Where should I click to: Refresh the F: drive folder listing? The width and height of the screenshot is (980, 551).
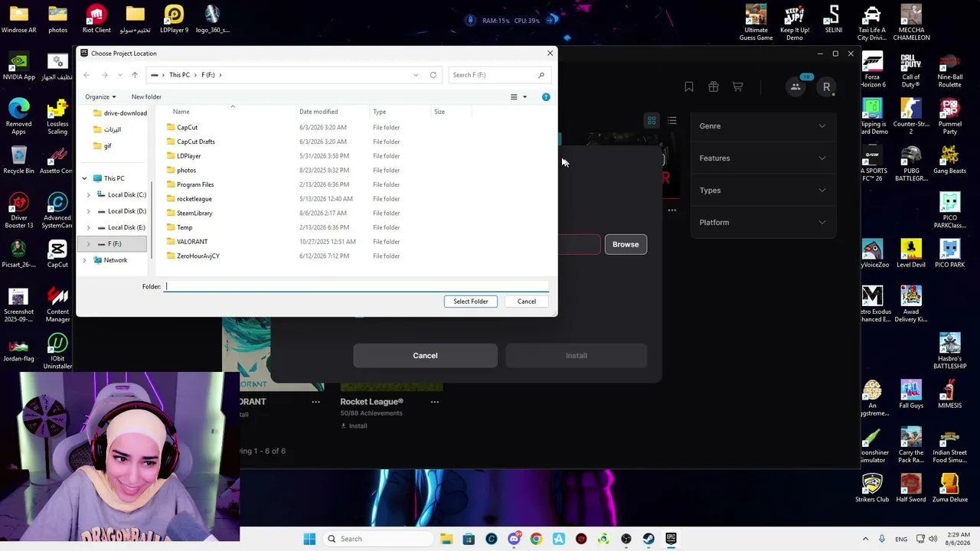pyautogui.click(x=433, y=75)
